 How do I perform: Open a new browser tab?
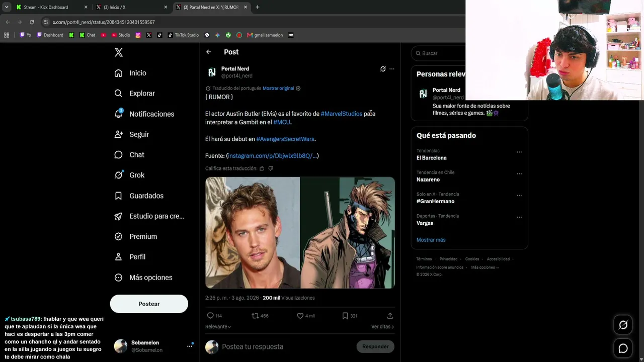(258, 7)
